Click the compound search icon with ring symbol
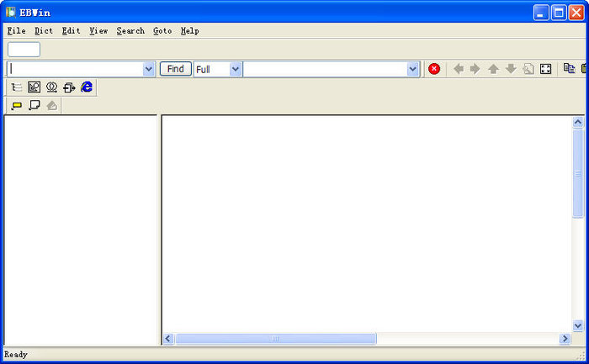The height and width of the screenshot is (364, 589). tap(51, 87)
